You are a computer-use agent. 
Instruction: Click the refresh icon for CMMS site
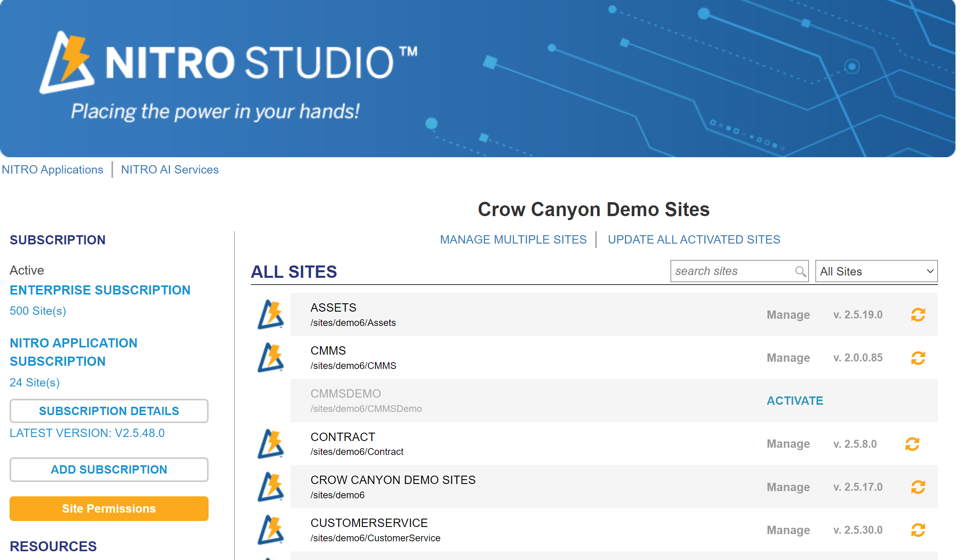click(918, 358)
